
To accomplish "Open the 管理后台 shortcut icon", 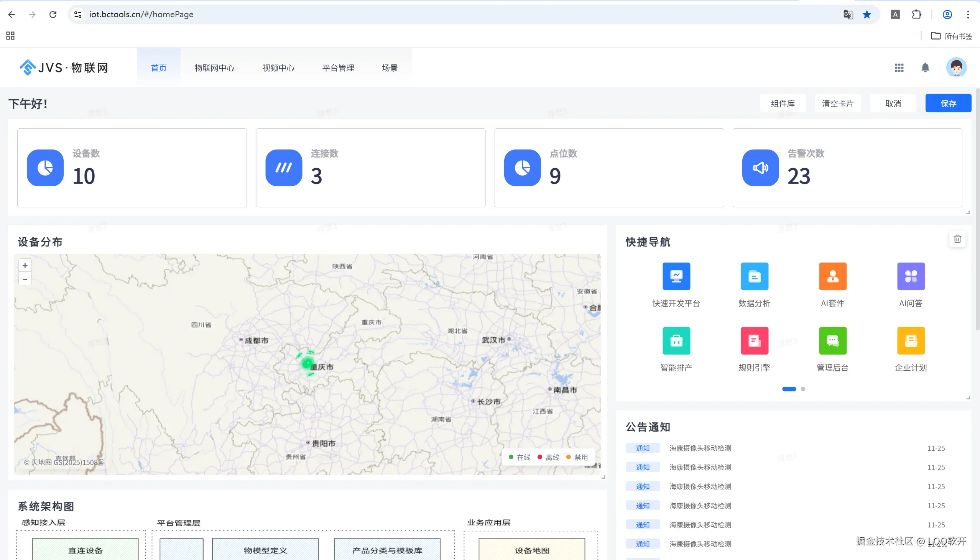I will [833, 340].
